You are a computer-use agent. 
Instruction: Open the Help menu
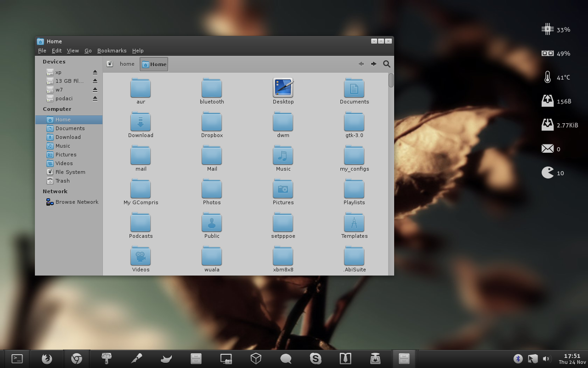pos(138,51)
